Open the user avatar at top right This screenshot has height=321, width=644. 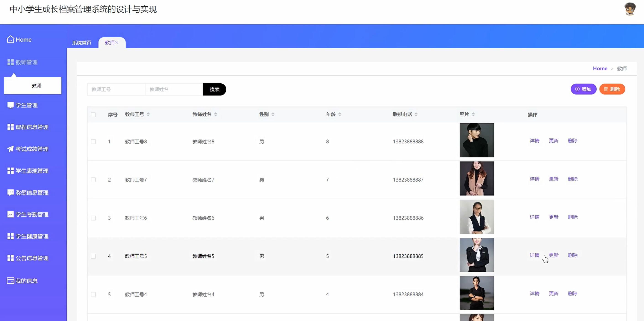pos(630,9)
